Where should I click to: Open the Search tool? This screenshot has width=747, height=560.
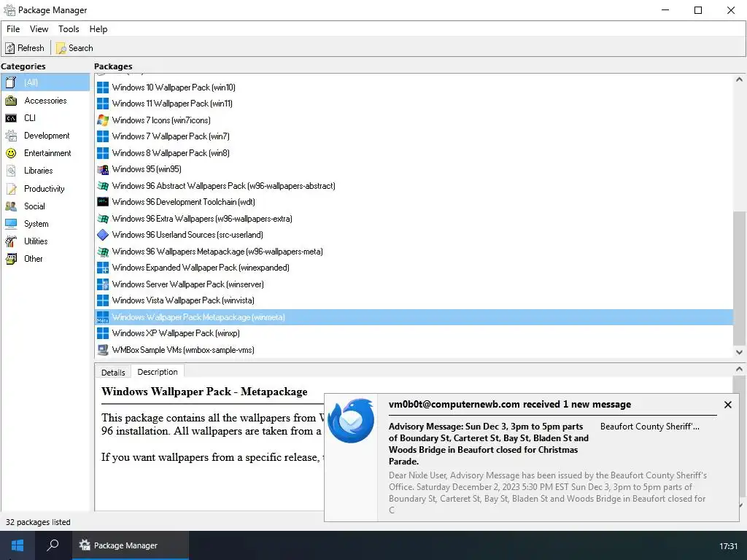(75, 48)
